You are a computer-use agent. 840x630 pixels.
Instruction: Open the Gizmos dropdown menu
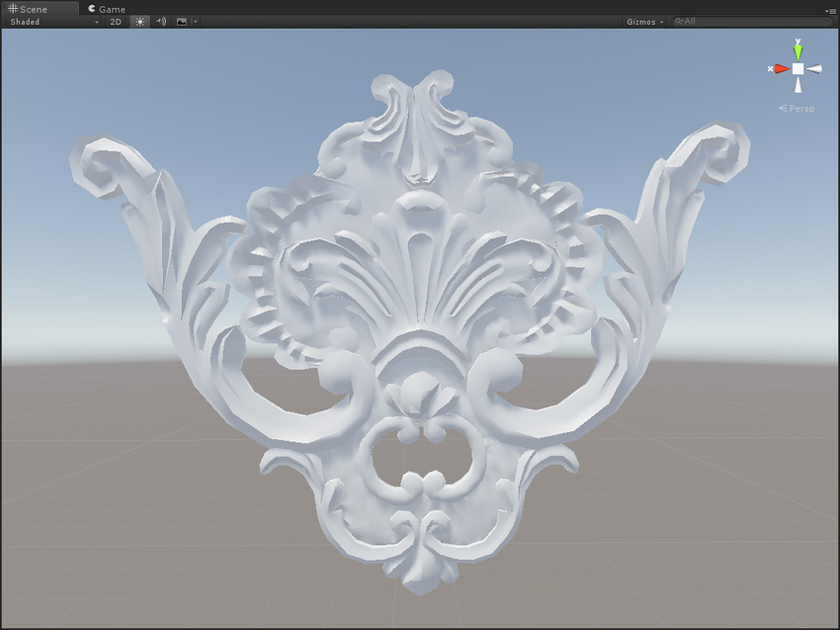pos(643,21)
